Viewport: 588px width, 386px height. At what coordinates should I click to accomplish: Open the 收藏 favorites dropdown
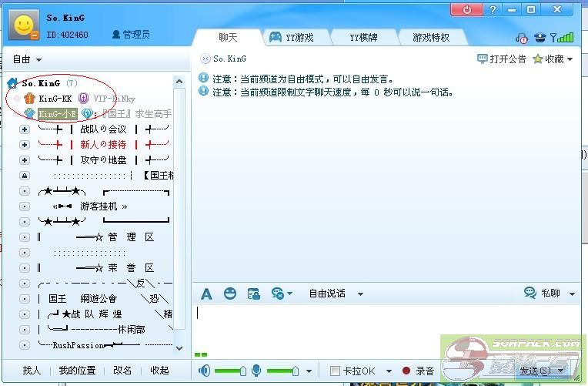click(x=553, y=59)
